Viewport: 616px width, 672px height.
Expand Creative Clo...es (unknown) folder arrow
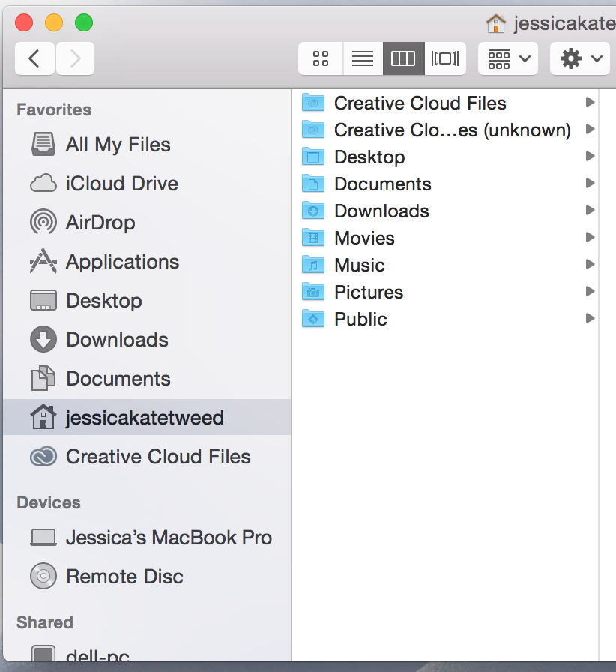coord(591,129)
